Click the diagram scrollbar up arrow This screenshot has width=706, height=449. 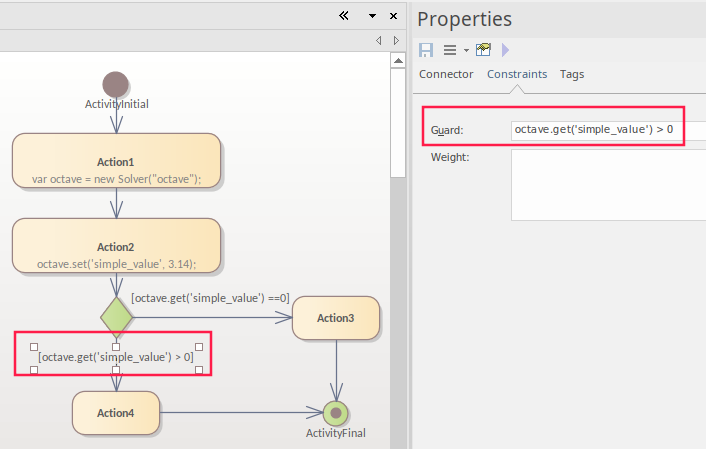click(398, 61)
